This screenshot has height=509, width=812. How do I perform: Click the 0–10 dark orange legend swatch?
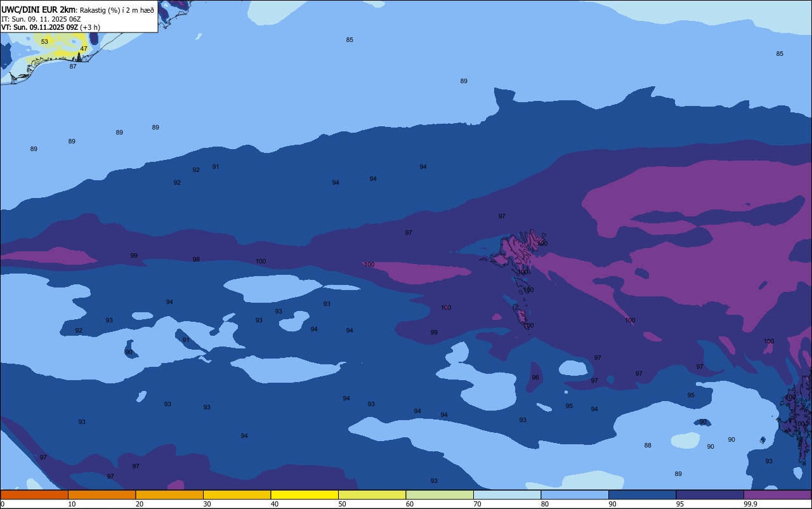(34, 494)
